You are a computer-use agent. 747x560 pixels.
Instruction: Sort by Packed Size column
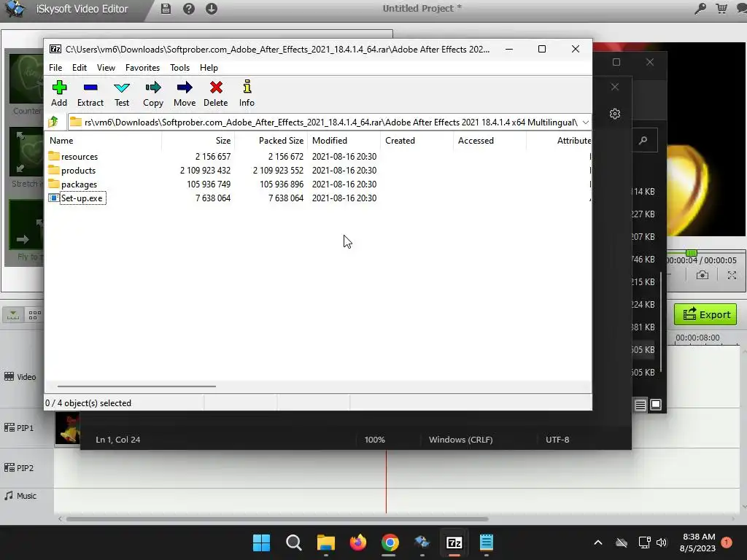(x=271, y=141)
